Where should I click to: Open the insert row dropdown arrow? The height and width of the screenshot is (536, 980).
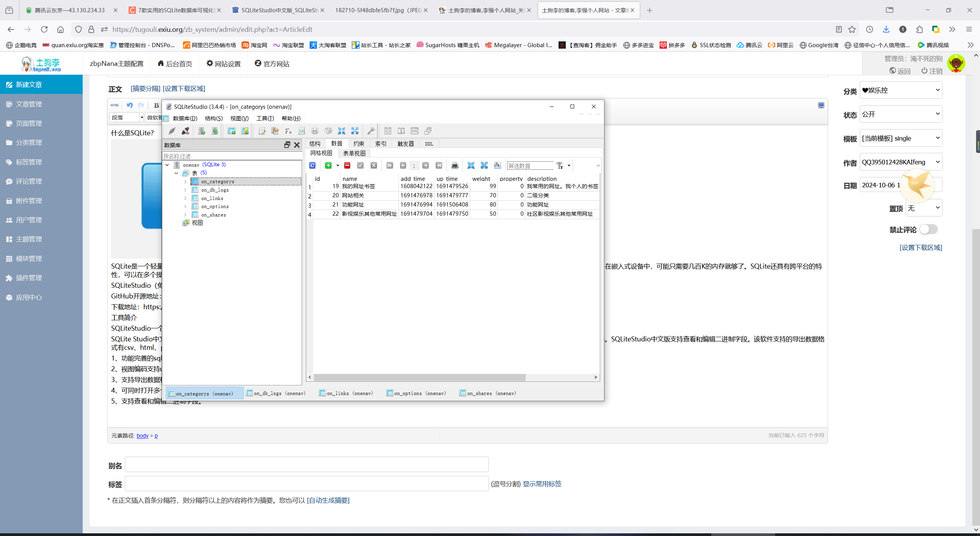pos(338,166)
